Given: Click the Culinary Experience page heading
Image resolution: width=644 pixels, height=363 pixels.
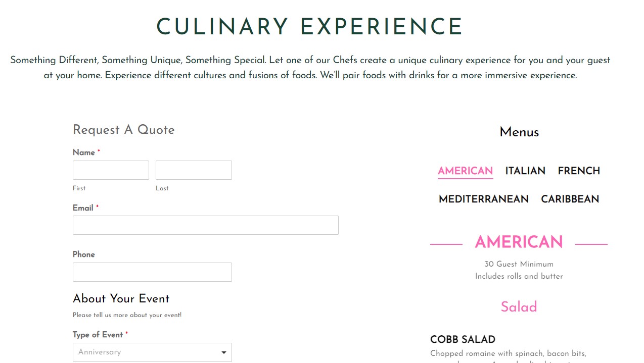Looking at the screenshot, I should pos(309,27).
